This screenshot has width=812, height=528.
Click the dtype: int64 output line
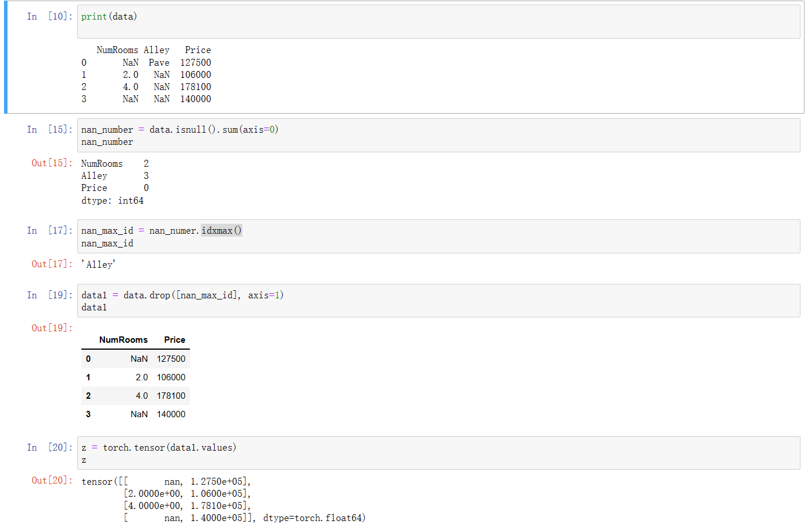[113, 201]
